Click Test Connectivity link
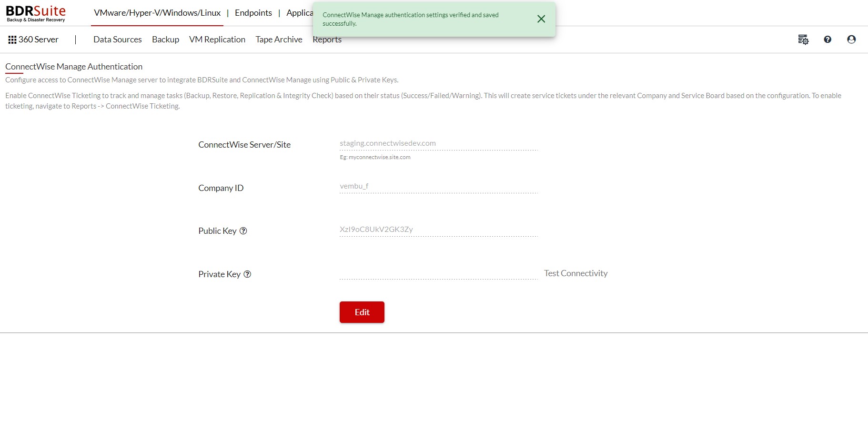 click(x=575, y=273)
